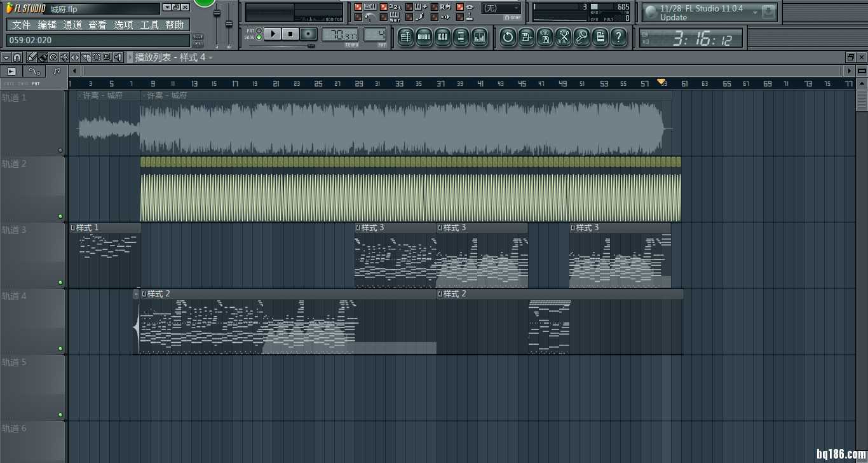
Task: Select the Mute tool in playlist toolbar
Action: 64,57
